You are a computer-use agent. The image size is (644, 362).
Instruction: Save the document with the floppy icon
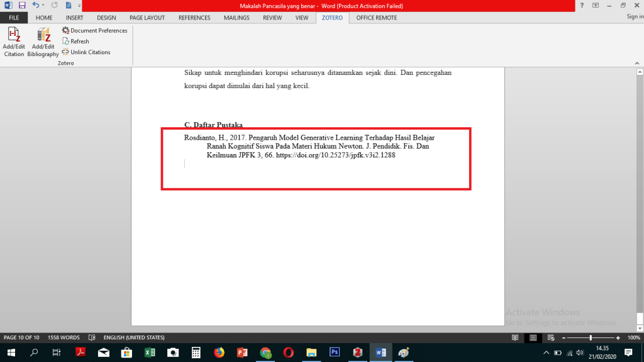click(x=21, y=5)
